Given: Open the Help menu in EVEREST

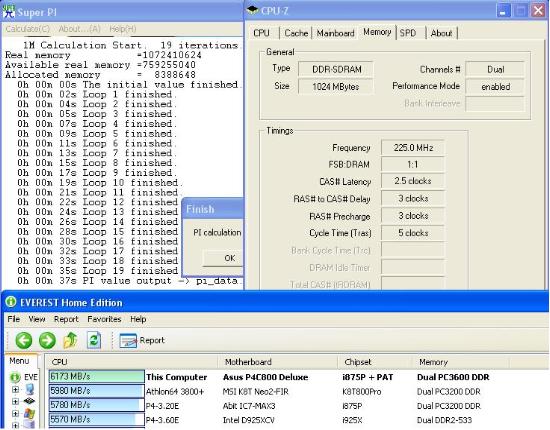Looking at the screenshot, I should pyautogui.click(x=138, y=319).
